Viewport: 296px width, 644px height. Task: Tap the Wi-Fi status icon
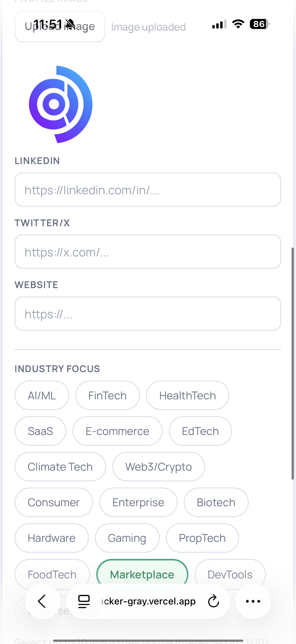coord(238,24)
